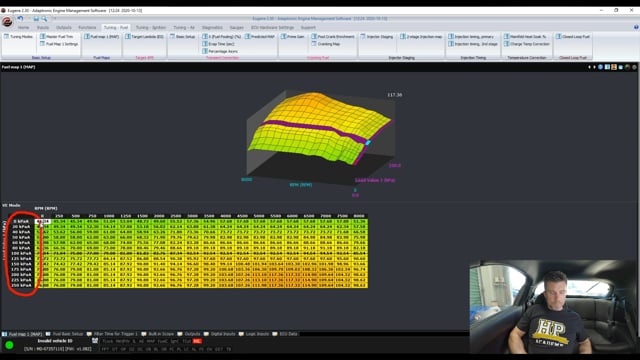Switch to the Built-in Scope bottom tab

[158, 334]
